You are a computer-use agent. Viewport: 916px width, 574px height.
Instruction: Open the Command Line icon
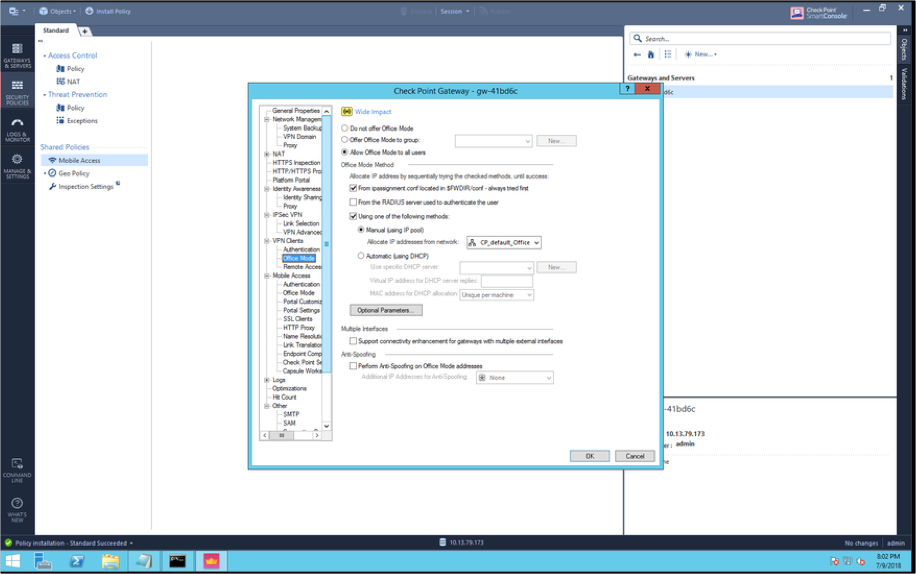(17, 468)
